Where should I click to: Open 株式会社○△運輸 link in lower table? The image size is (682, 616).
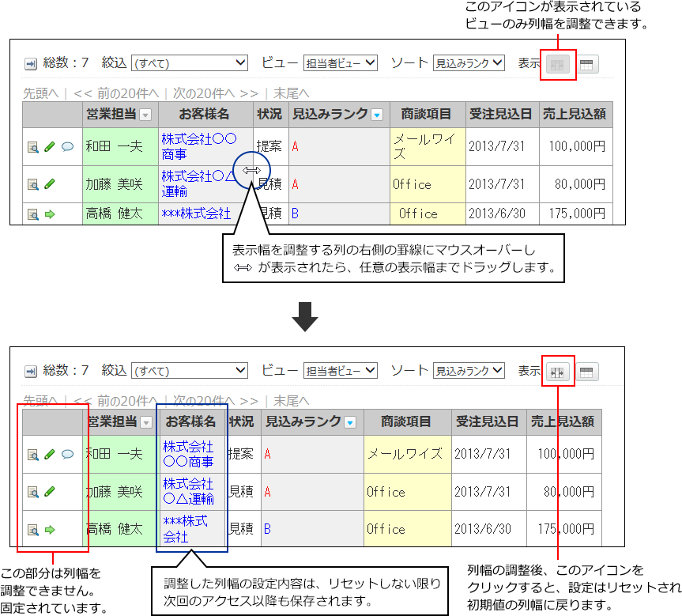[x=188, y=491]
